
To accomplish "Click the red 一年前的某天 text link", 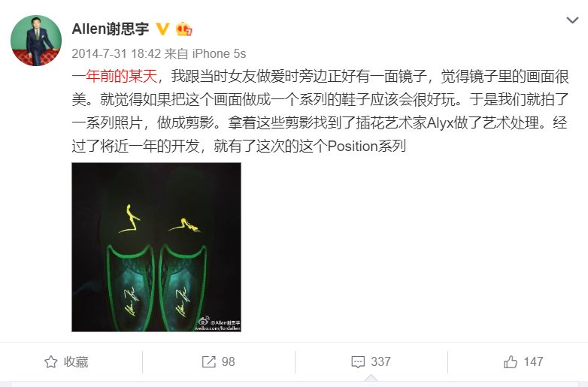I will pyautogui.click(x=114, y=76).
